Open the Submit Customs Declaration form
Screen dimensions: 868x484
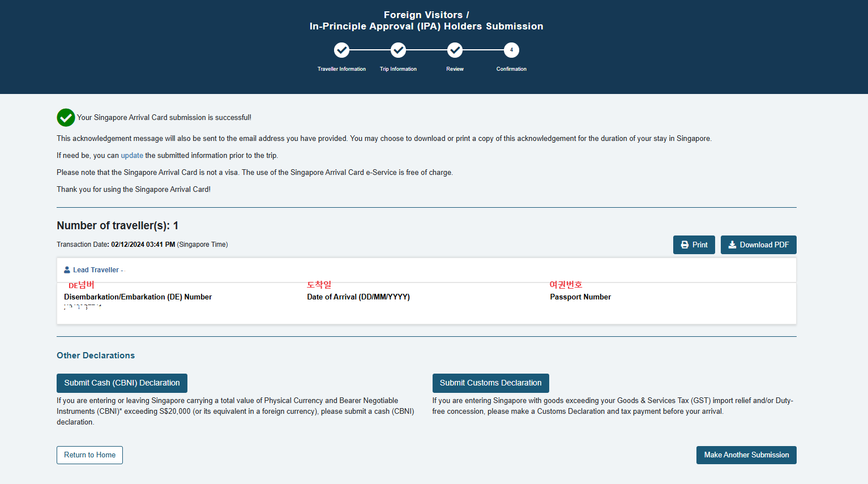490,383
